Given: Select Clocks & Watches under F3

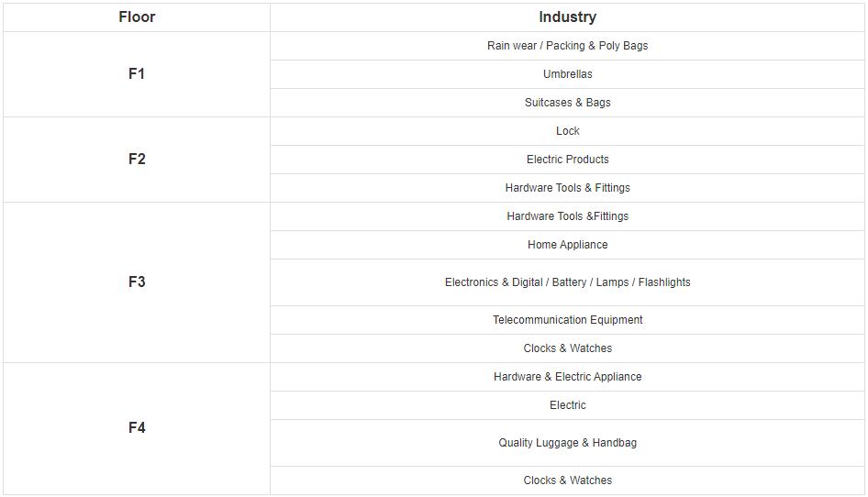Looking at the screenshot, I should pyautogui.click(x=567, y=348).
